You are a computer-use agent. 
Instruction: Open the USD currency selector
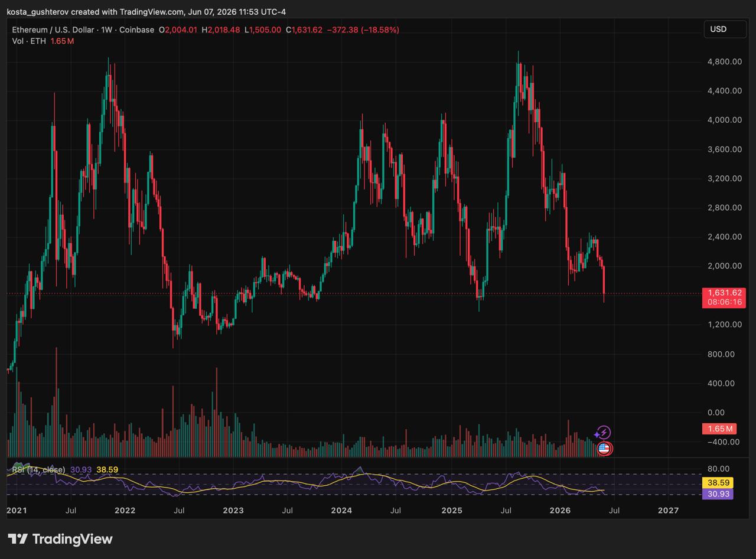coord(725,29)
